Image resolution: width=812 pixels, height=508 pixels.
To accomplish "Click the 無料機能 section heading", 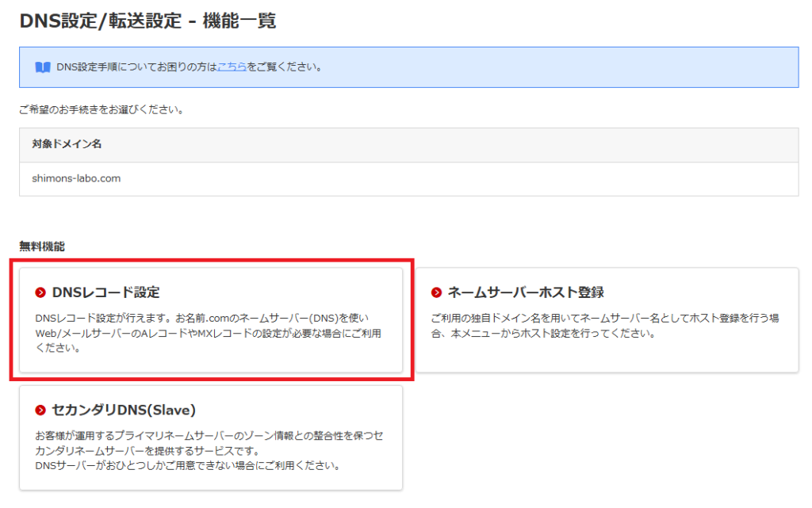I will (42, 246).
